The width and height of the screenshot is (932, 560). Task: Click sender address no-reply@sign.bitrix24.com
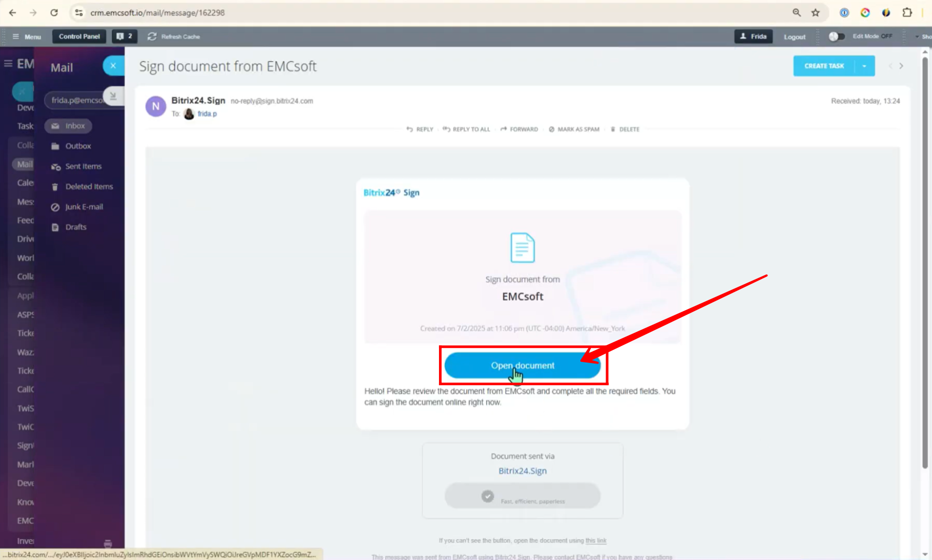click(x=272, y=101)
